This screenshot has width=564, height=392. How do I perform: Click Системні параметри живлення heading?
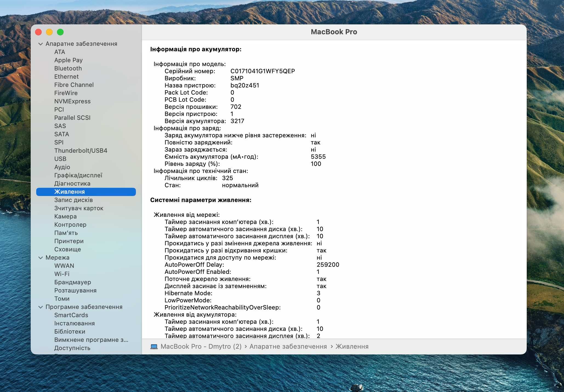click(201, 200)
